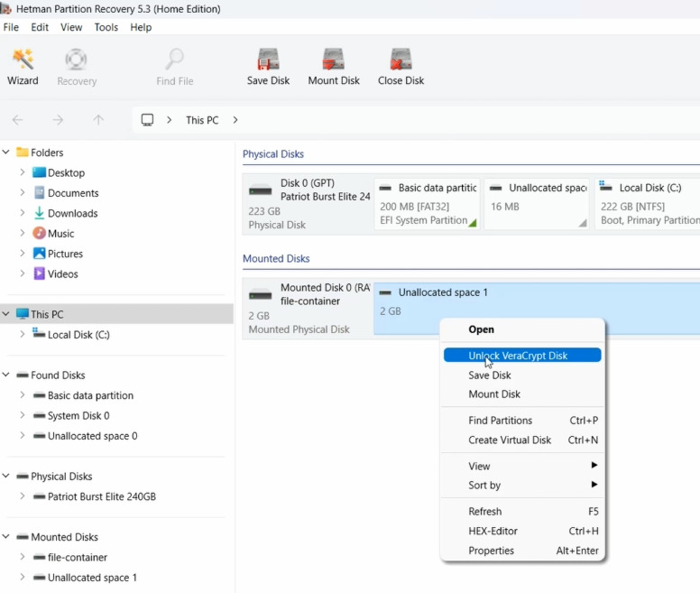This screenshot has height=593, width=700.
Task: Choose Mount Disk in context menu
Action: [x=522, y=394]
